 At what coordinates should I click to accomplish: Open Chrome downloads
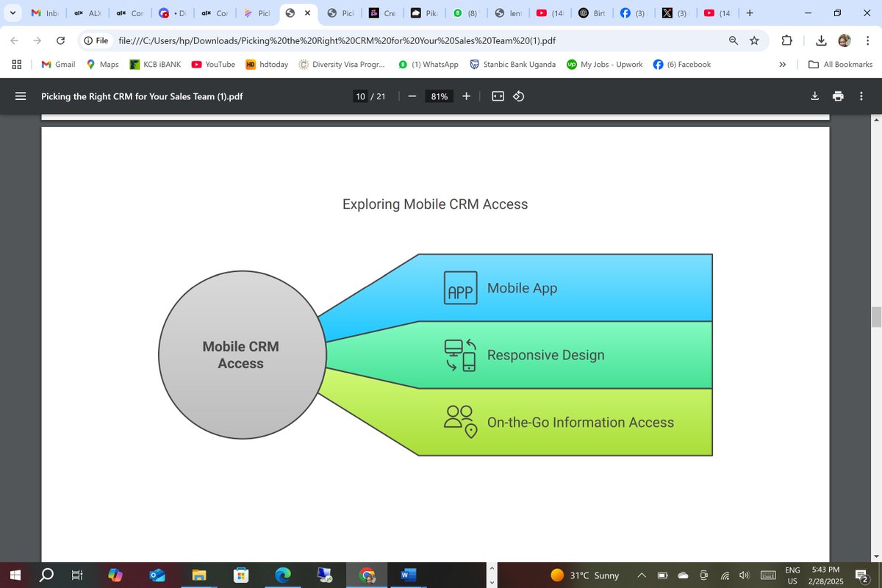822,40
